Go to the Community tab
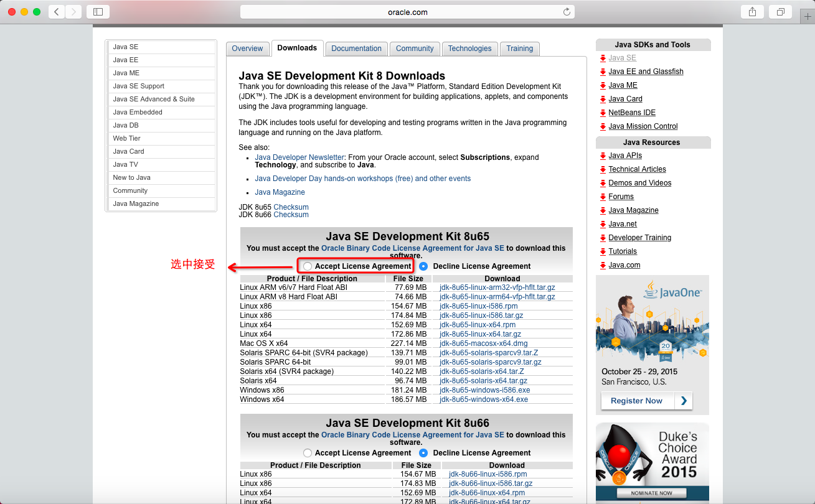815x504 pixels. (x=415, y=49)
